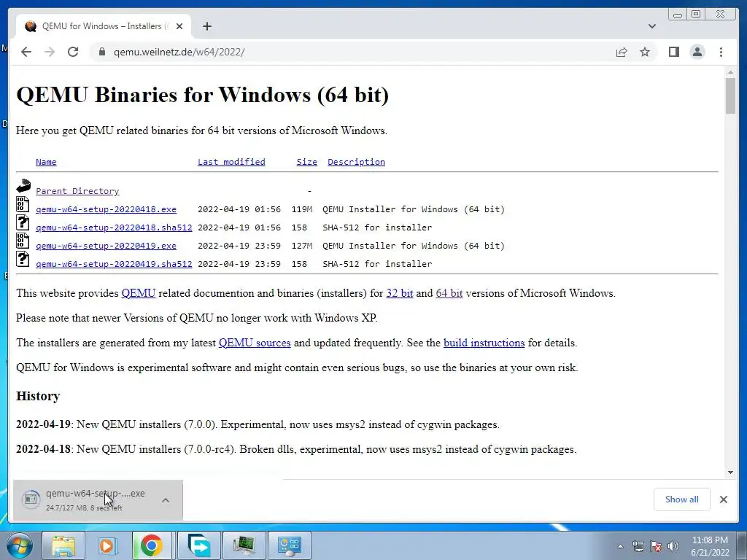The height and width of the screenshot is (560, 747).
Task: Click the 2022-04-19 23:59 date of 20220419.exe
Action: click(x=239, y=246)
